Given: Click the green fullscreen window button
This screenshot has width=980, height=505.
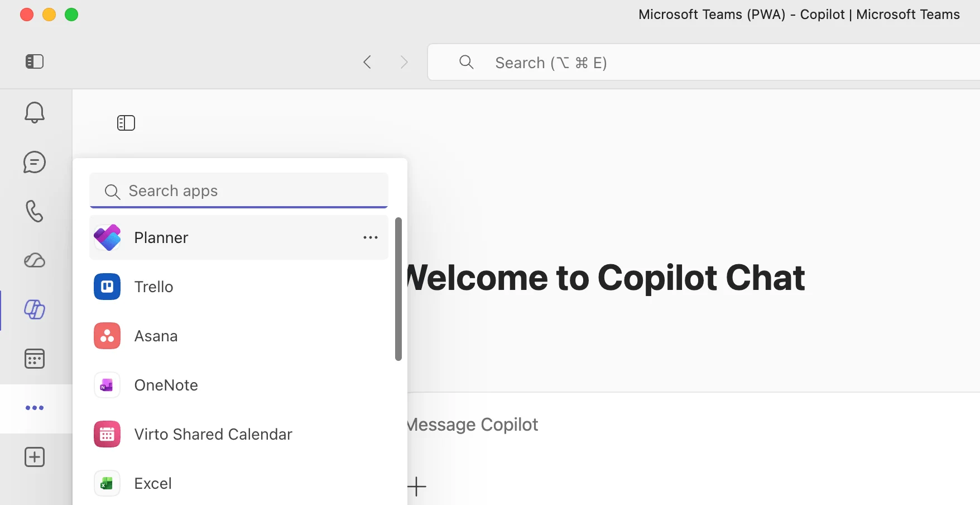Looking at the screenshot, I should [71, 15].
